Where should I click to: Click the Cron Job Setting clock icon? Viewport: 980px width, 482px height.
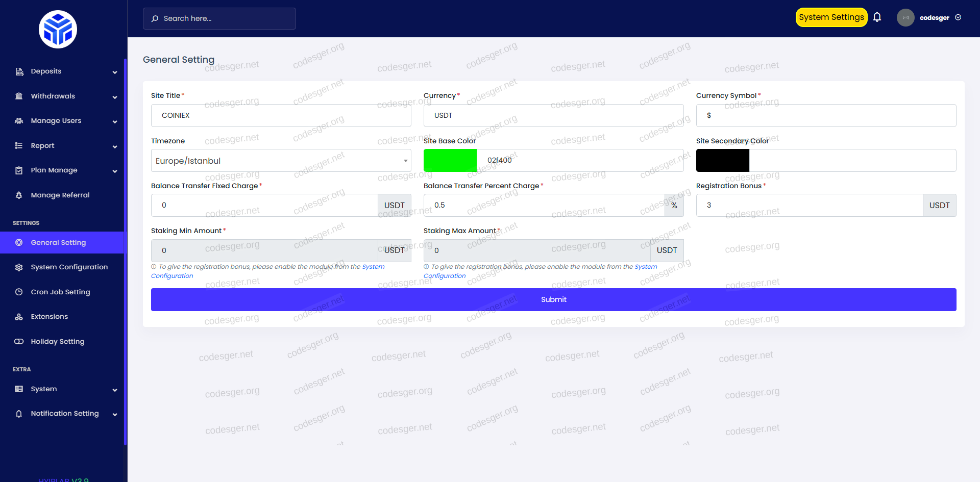(x=19, y=292)
